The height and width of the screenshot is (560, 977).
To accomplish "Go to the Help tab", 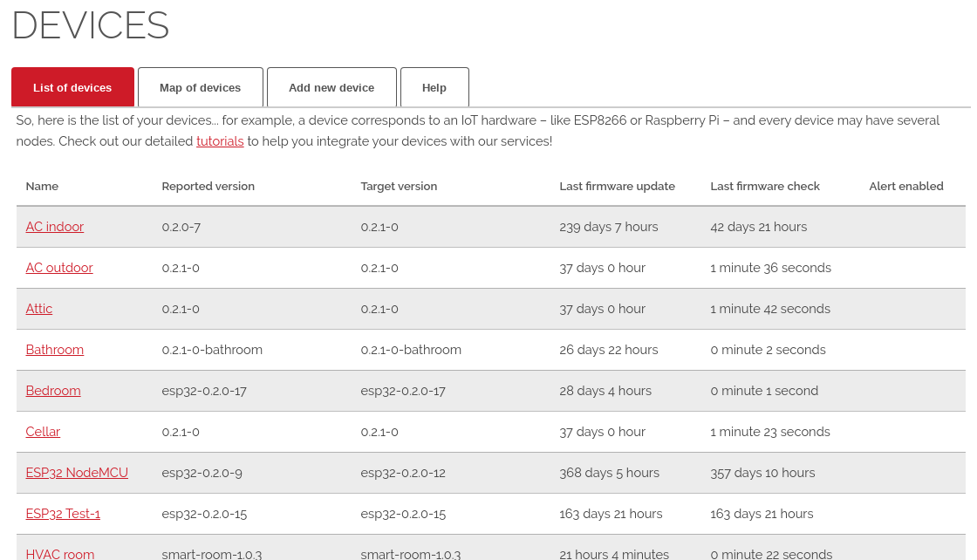I will (x=434, y=87).
